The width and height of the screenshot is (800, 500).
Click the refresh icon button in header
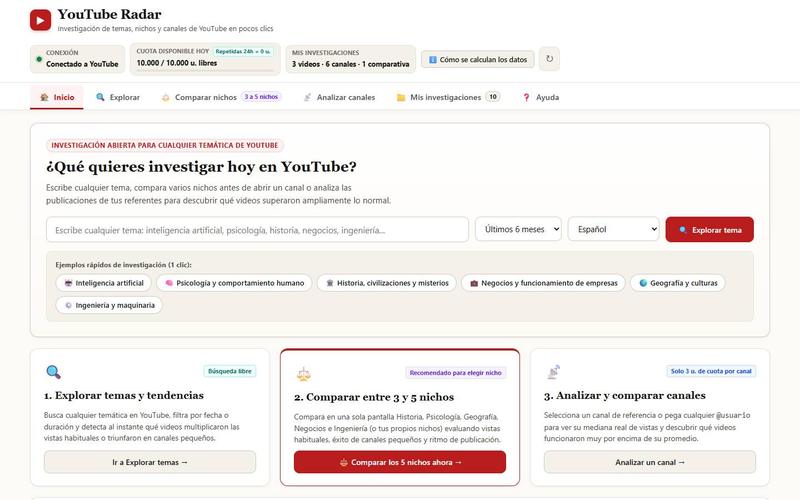point(549,59)
